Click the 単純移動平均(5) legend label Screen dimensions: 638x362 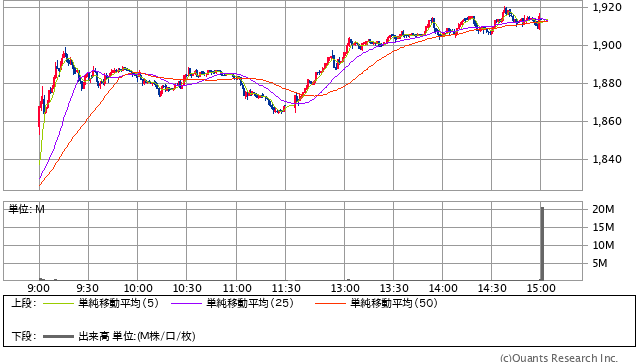118,303
